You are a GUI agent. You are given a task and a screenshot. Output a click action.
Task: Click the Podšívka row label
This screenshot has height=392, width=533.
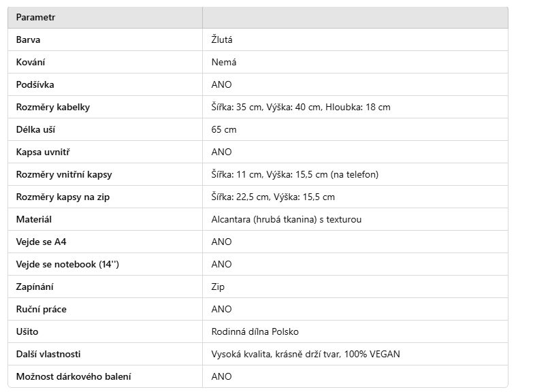coord(35,84)
